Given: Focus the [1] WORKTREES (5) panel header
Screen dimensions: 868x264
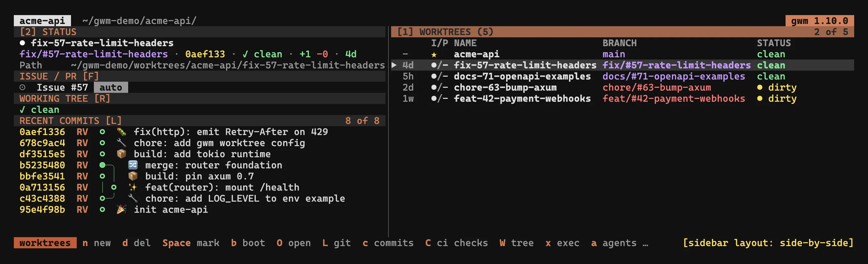Looking at the screenshot, I should pyautogui.click(x=622, y=32).
